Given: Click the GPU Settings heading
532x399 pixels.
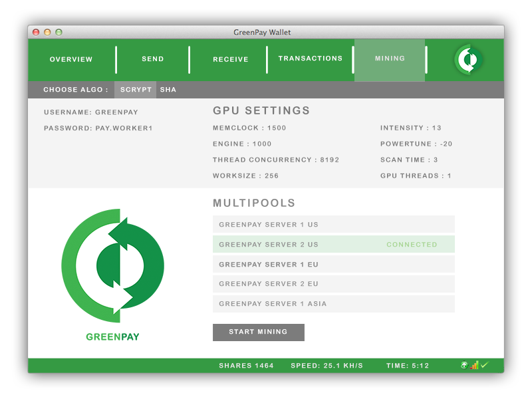Looking at the screenshot, I should click(x=261, y=110).
